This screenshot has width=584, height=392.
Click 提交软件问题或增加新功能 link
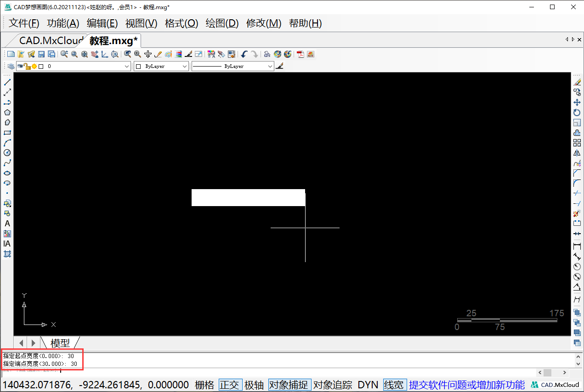467,385
